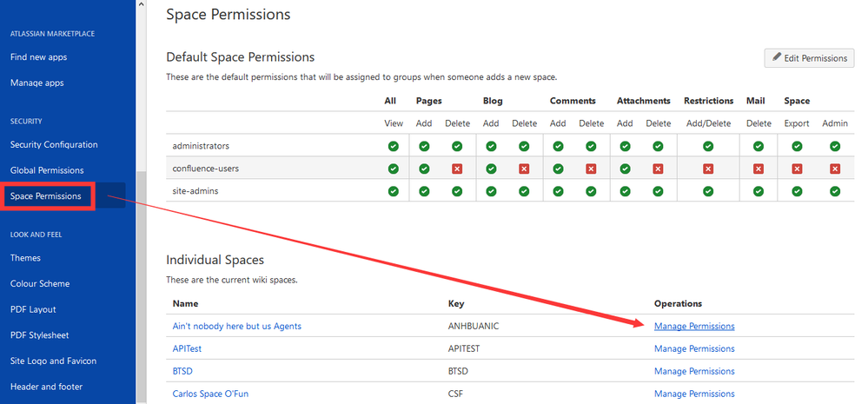The width and height of the screenshot is (868, 404).
Task: Click administrators Mail Delete check icon
Action: click(759, 146)
